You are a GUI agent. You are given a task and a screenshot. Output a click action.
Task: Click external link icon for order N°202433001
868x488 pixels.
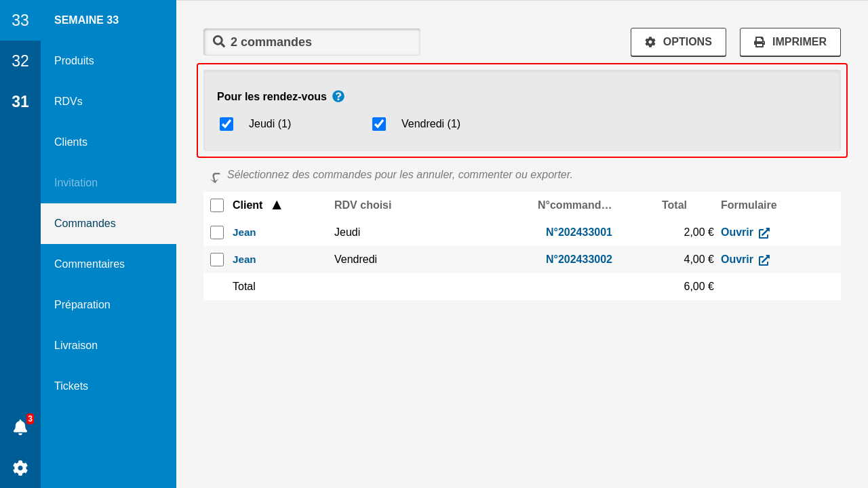coord(764,233)
